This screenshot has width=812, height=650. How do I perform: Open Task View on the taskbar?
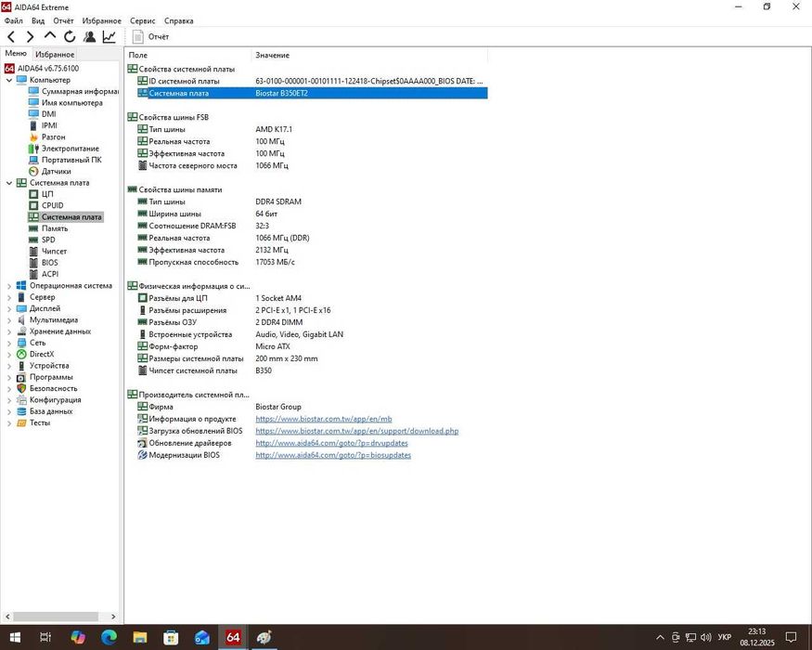pos(45,637)
